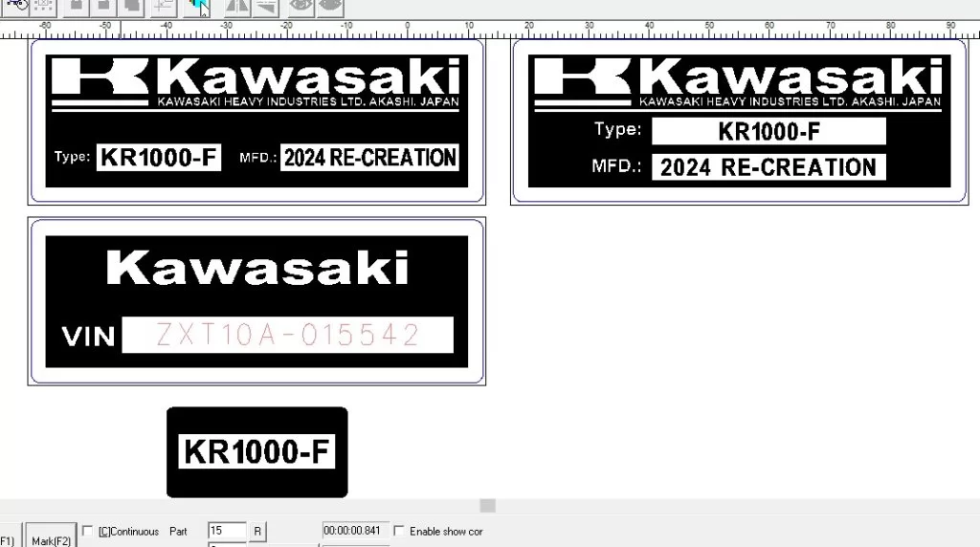Click the second eye icon in toolbar
This screenshot has width=980, height=547.
330,7
